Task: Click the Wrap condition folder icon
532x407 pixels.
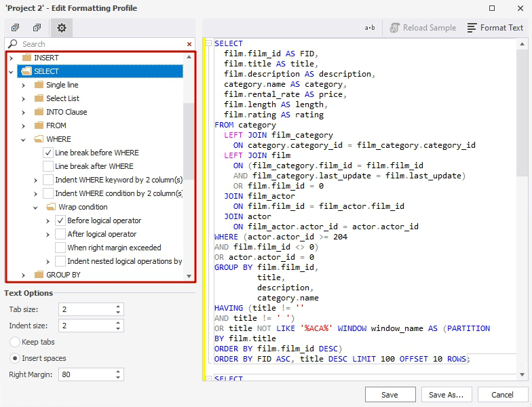Action: click(52, 207)
